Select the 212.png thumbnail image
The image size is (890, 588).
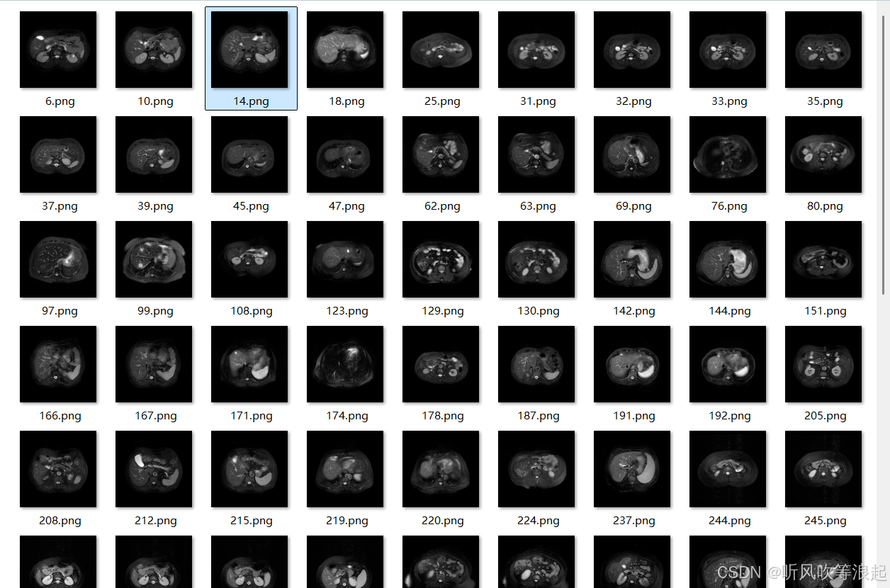pyautogui.click(x=154, y=469)
